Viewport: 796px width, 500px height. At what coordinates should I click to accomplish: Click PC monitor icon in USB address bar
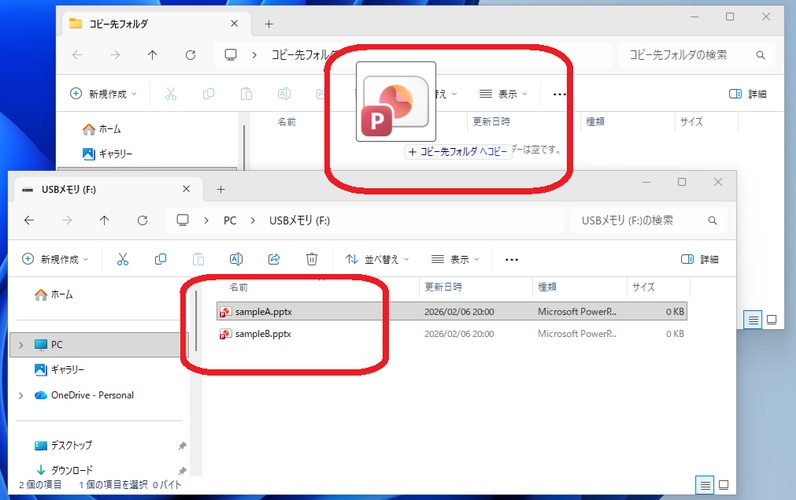pyautogui.click(x=183, y=220)
